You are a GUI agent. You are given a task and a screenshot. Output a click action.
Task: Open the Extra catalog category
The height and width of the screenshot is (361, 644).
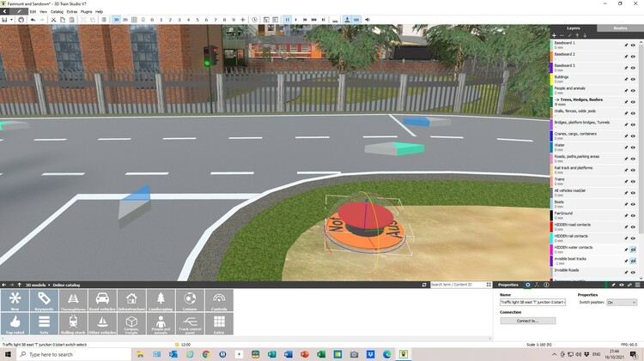point(219,323)
